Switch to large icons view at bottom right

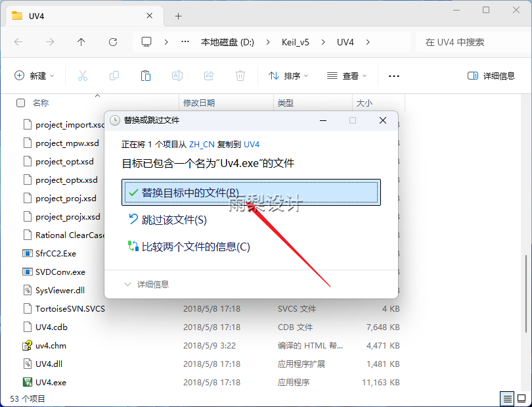[x=521, y=398]
